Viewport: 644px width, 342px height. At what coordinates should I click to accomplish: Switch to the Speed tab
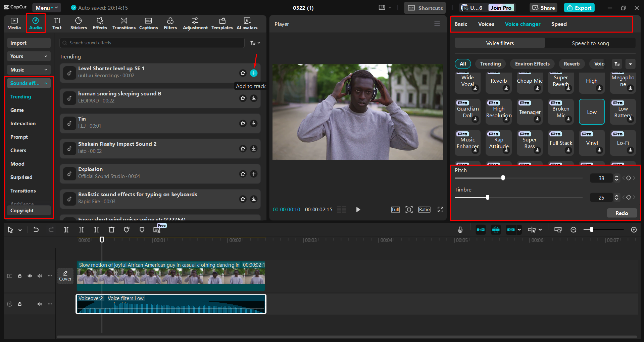(x=558, y=24)
